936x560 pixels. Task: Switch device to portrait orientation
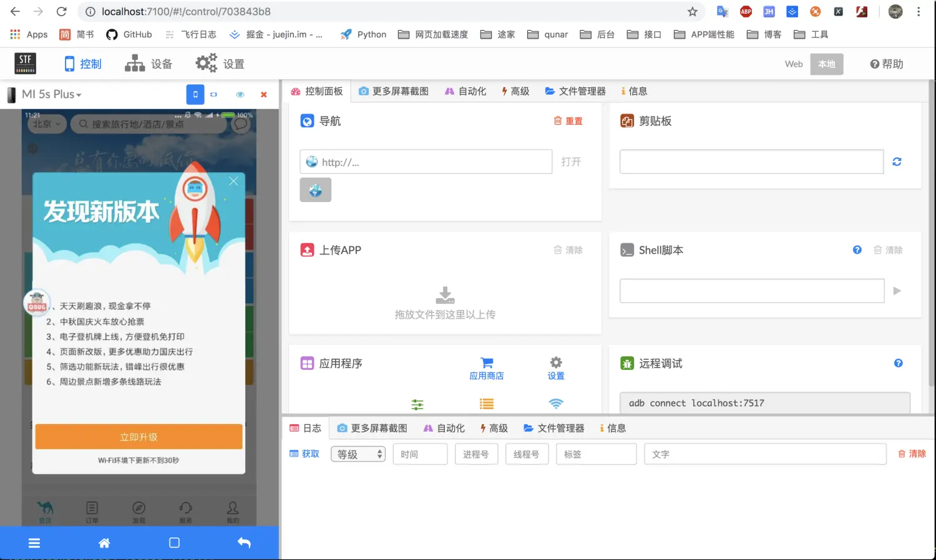[195, 94]
